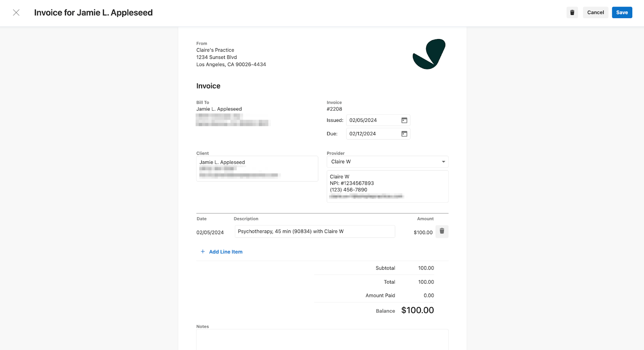Screen dimensions: 644x350
Task: Click the Issued date field showing 02/05/2024
Action: click(372, 120)
